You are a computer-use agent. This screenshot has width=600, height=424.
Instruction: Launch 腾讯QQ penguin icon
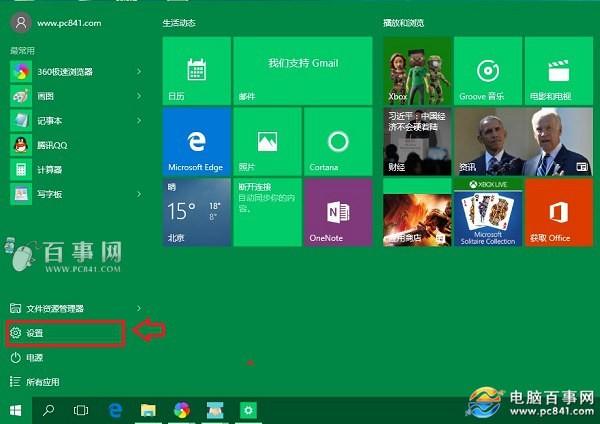[x=21, y=145]
